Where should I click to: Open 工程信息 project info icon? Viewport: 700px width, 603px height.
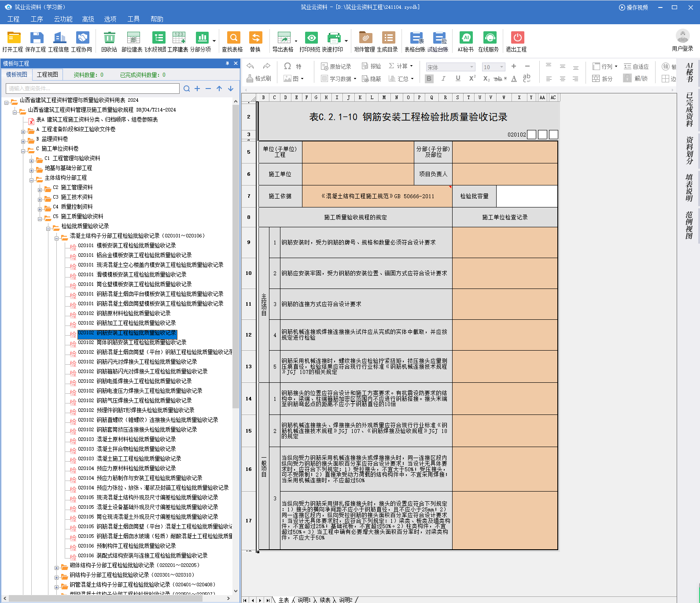(59, 41)
